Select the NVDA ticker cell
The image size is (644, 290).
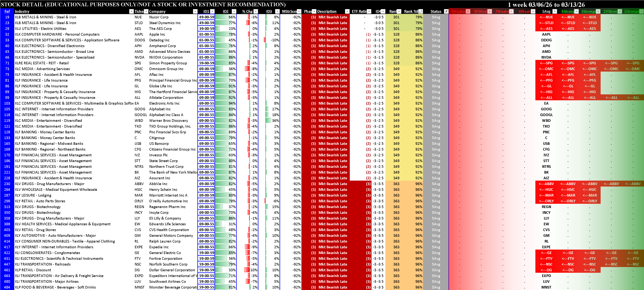[x=139, y=57]
